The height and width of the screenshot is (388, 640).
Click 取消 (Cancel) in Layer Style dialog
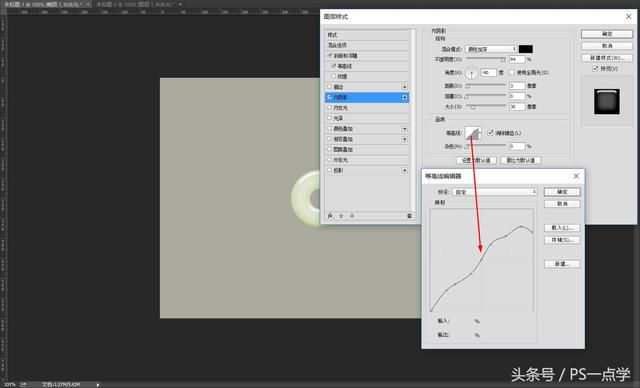click(607, 46)
